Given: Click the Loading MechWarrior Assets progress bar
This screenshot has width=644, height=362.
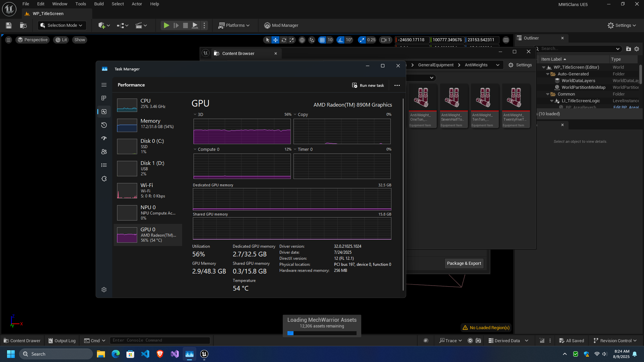Looking at the screenshot, I should (x=322, y=333).
